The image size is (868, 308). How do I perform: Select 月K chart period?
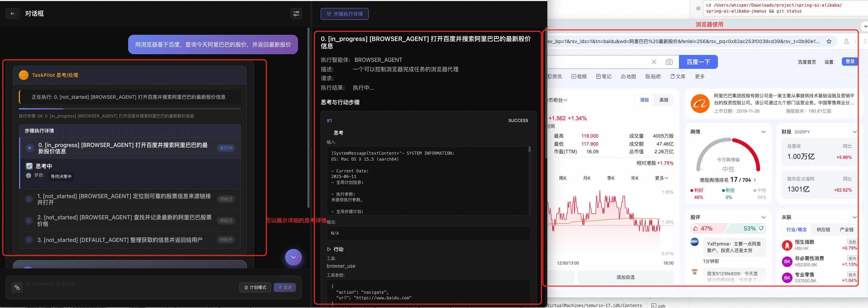pos(587,178)
